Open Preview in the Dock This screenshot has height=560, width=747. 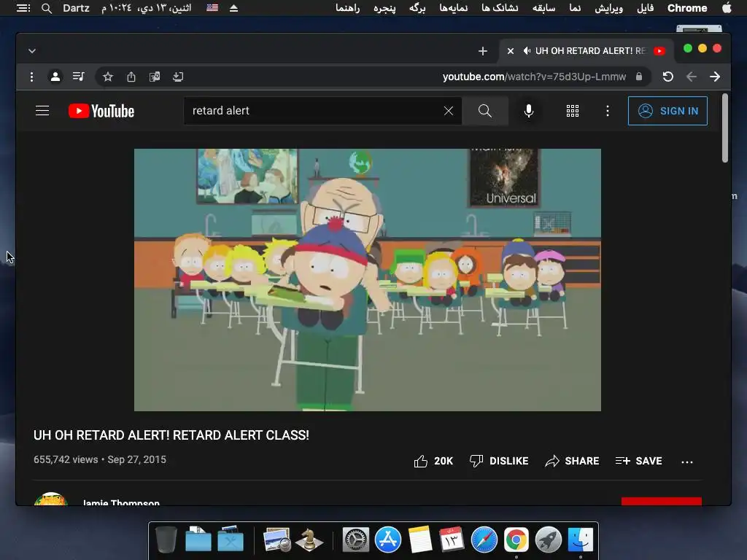pyautogui.click(x=276, y=540)
